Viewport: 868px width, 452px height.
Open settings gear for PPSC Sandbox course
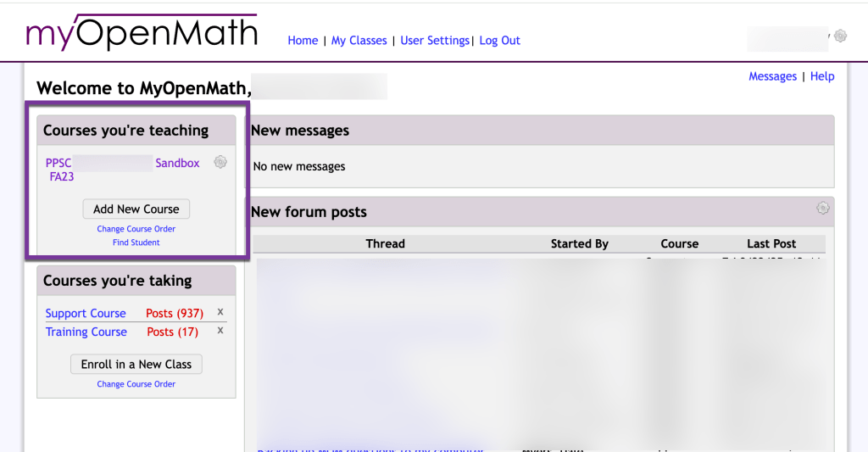coord(220,162)
